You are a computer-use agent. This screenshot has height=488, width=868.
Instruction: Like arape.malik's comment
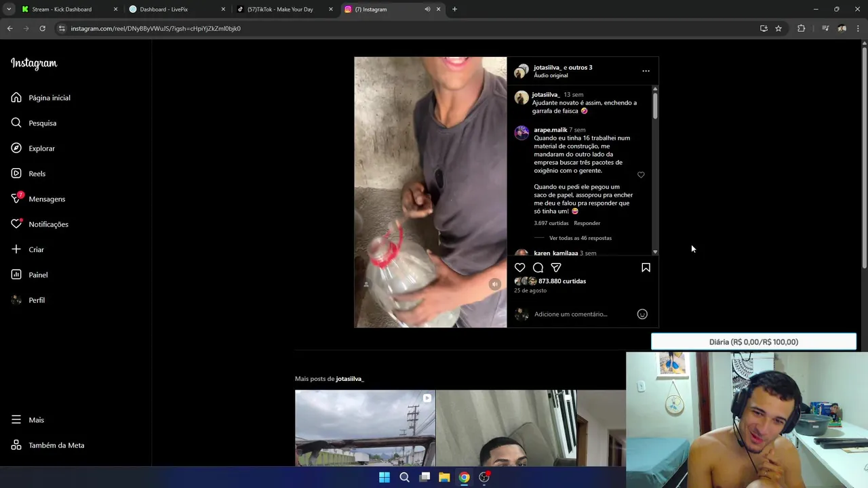pos(641,175)
